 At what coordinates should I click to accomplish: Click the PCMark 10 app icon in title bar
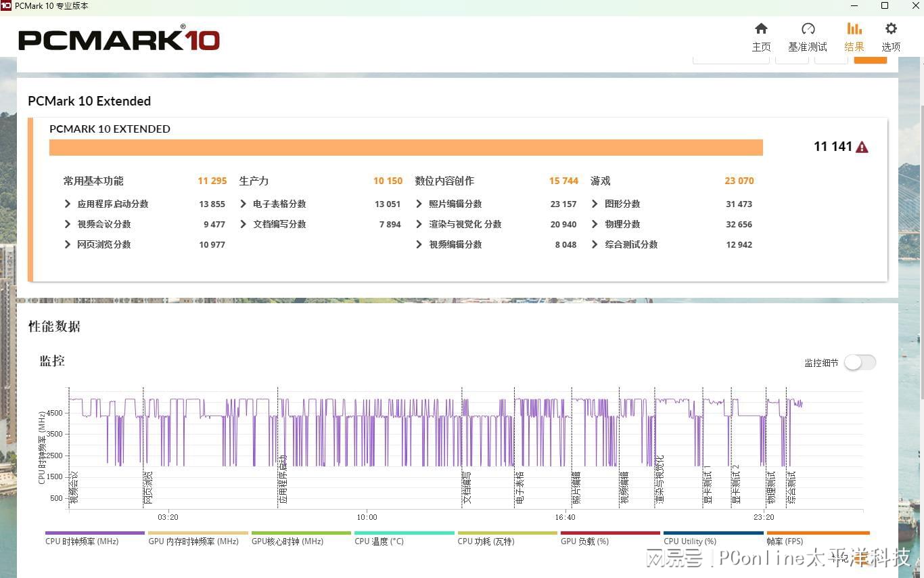click(6, 5)
